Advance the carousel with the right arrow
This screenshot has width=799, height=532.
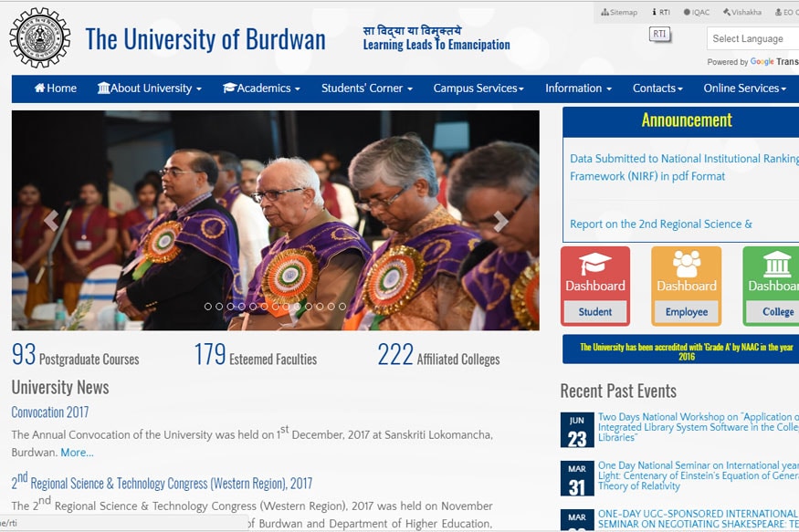[x=499, y=220]
